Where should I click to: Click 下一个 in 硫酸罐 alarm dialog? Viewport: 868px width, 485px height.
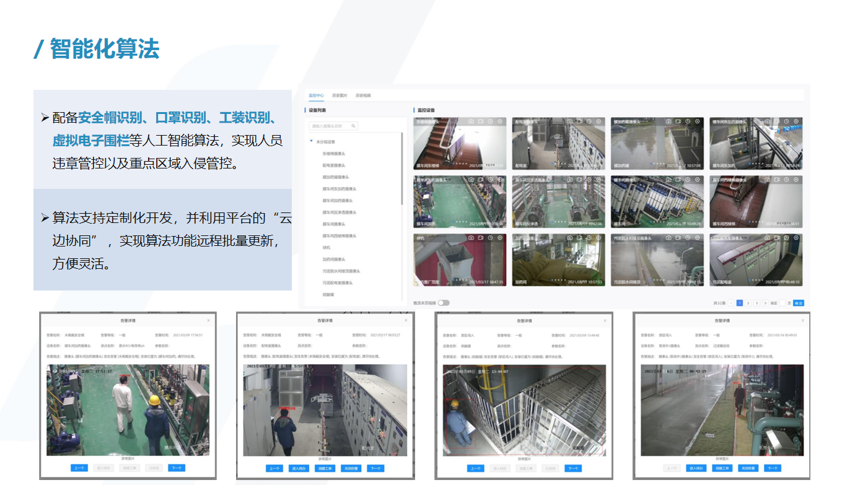(x=573, y=468)
